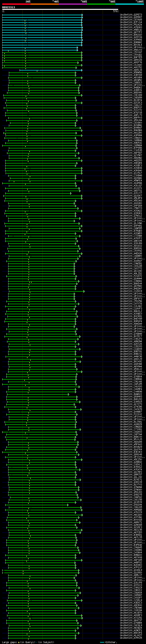Select UniRef100_Q05728 entry
146x644 pixels.
[x=131, y=37]
